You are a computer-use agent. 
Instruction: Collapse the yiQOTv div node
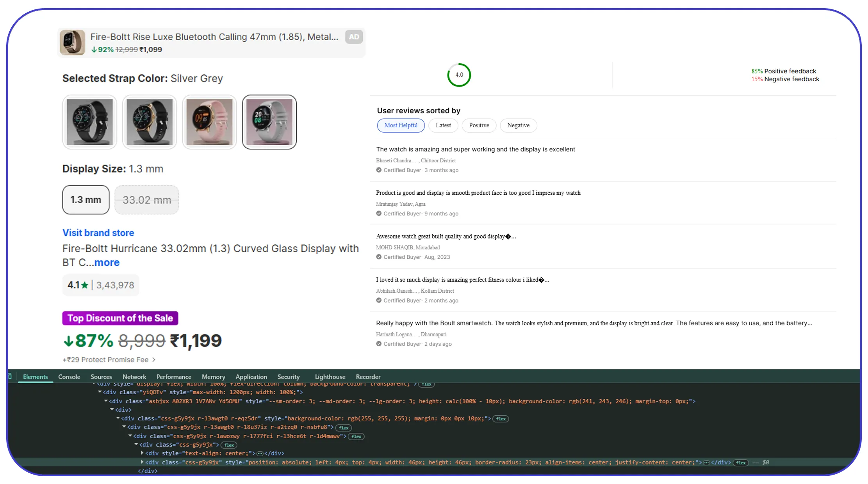(100, 392)
